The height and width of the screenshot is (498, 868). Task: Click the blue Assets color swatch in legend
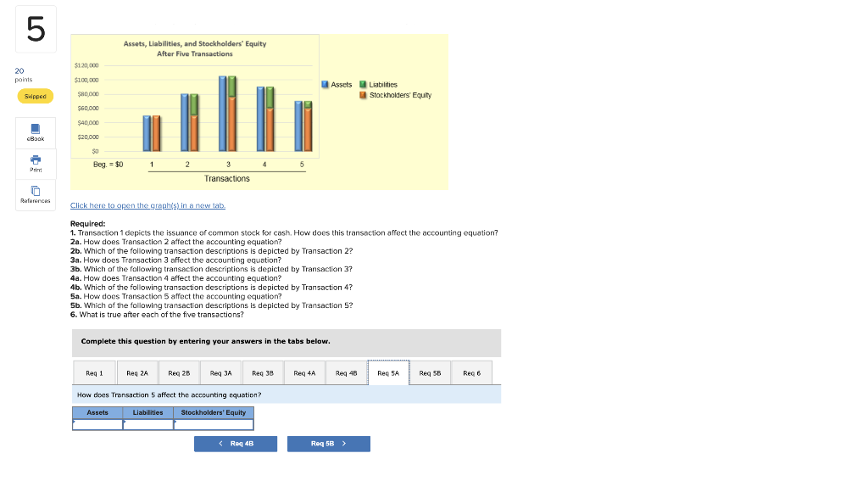tap(325, 84)
